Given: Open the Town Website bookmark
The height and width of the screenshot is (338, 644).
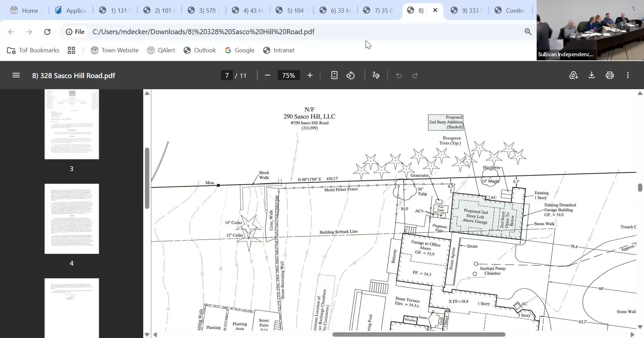Looking at the screenshot, I should (114, 50).
